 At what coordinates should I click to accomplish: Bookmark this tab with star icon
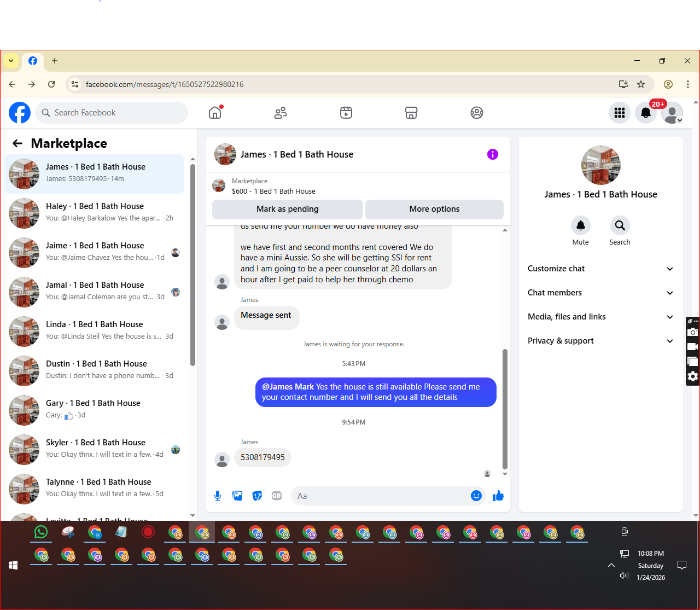click(641, 84)
